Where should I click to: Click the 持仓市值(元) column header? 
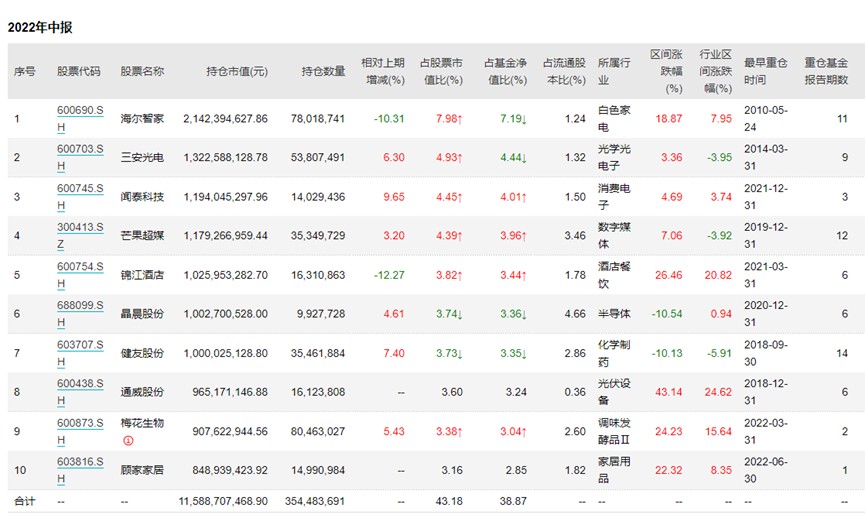(x=237, y=71)
